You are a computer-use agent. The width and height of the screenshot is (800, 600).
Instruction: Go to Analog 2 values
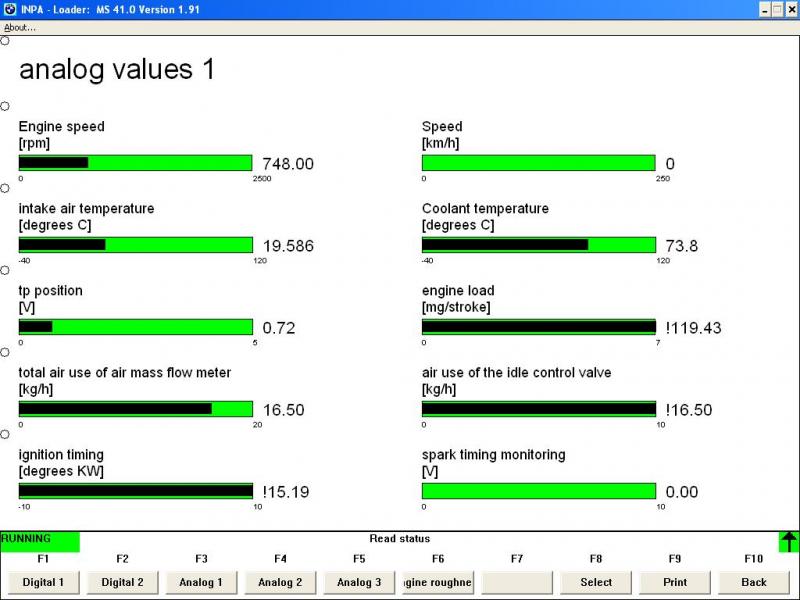point(280,582)
